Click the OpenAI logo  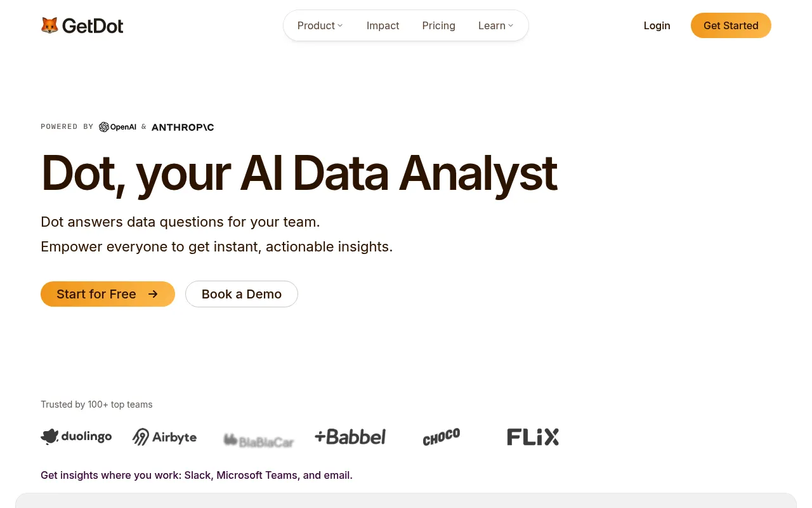(x=117, y=127)
